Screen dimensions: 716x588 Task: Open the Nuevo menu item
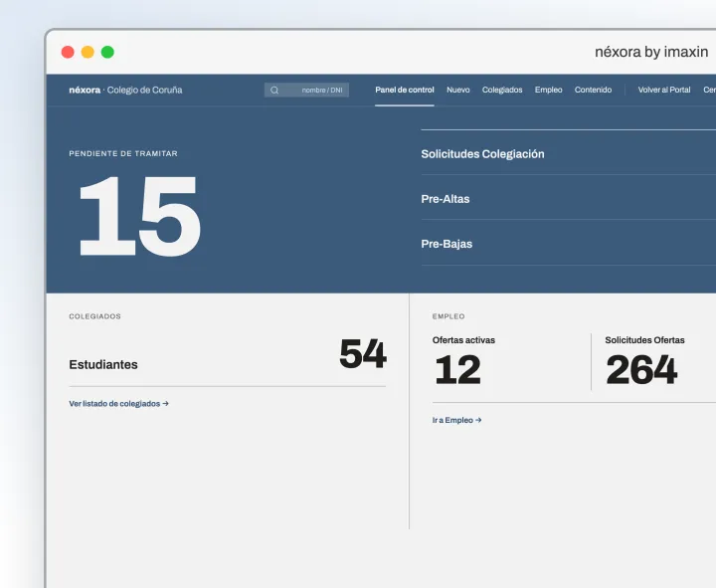coord(458,90)
